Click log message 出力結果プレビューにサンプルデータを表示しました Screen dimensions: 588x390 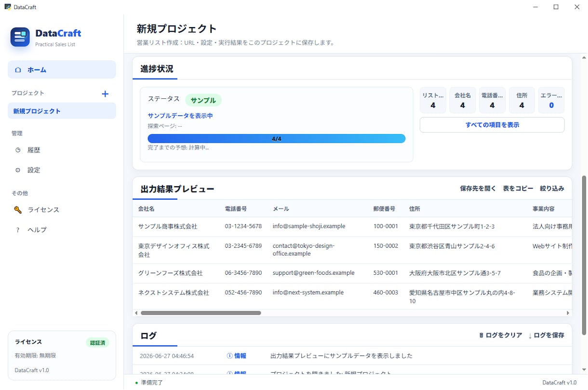[x=341, y=356]
